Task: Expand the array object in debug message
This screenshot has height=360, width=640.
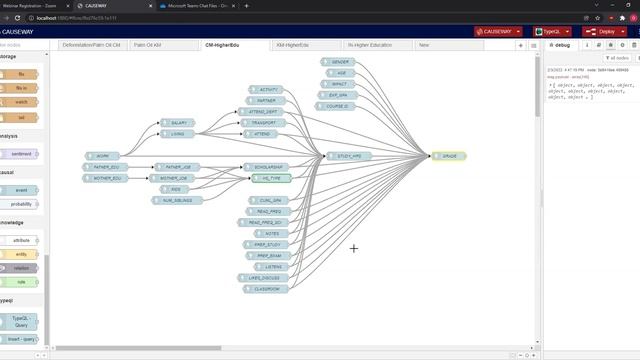Action: 550,85
